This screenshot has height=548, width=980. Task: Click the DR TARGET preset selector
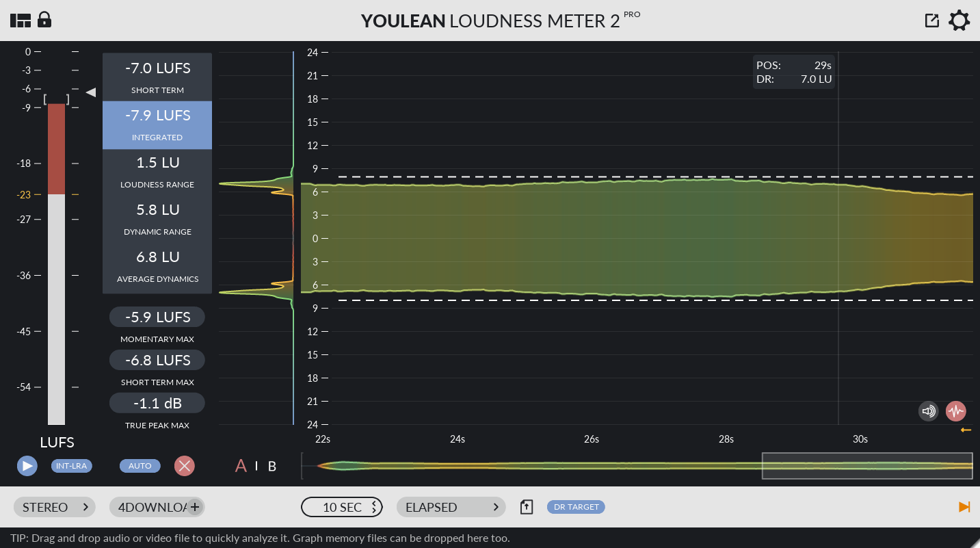point(575,507)
